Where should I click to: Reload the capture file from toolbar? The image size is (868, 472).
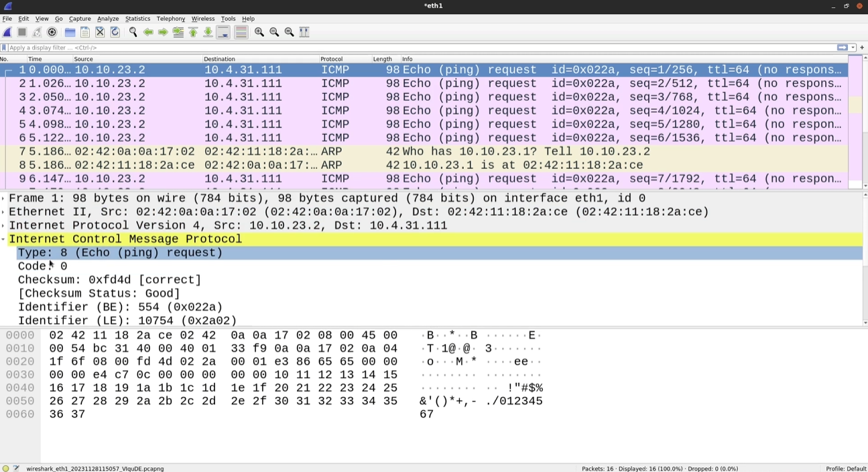point(115,32)
